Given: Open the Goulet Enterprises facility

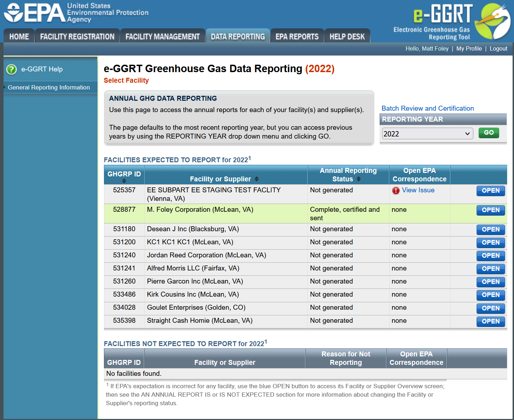Looking at the screenshot, I should 491,308.
